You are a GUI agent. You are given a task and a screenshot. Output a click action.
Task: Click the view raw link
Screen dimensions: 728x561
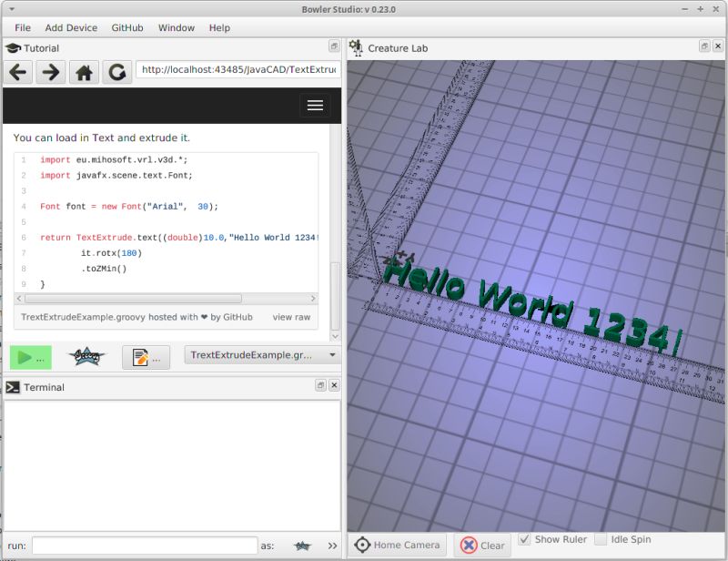click(x=293, y=315)
